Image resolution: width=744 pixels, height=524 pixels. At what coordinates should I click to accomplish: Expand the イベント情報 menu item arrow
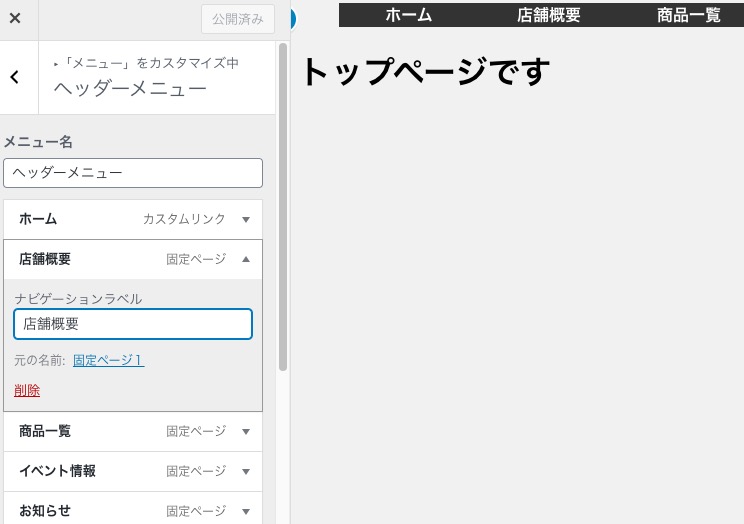[246, 471]
